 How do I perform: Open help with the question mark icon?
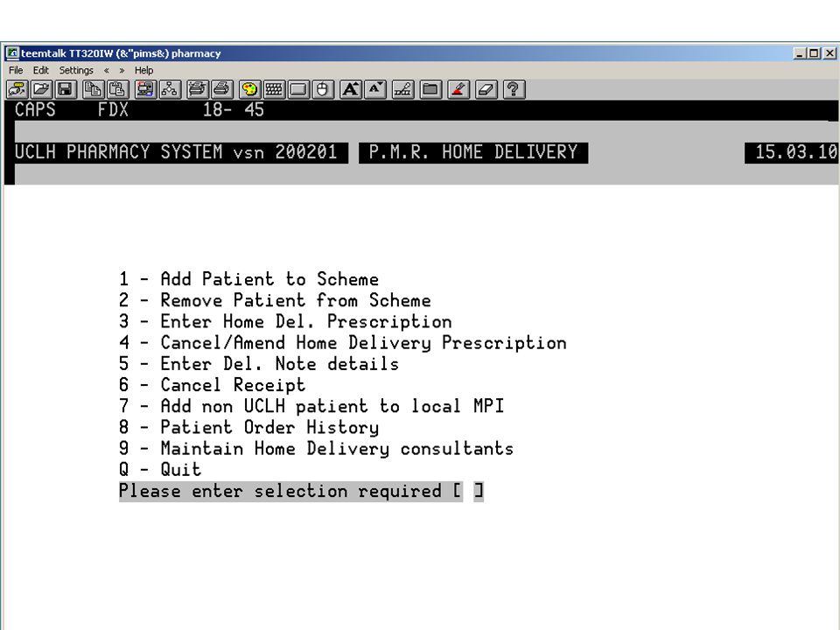point(514,89)
